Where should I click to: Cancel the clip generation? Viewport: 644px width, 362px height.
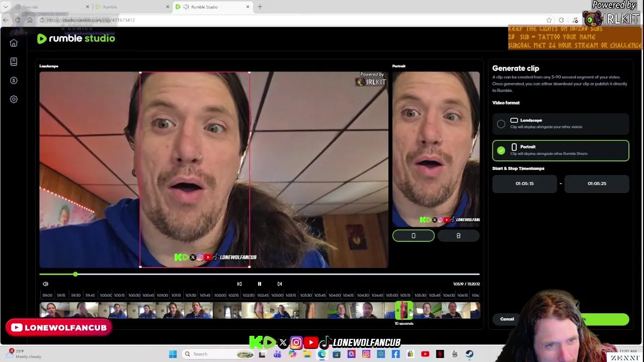(507, 319)
